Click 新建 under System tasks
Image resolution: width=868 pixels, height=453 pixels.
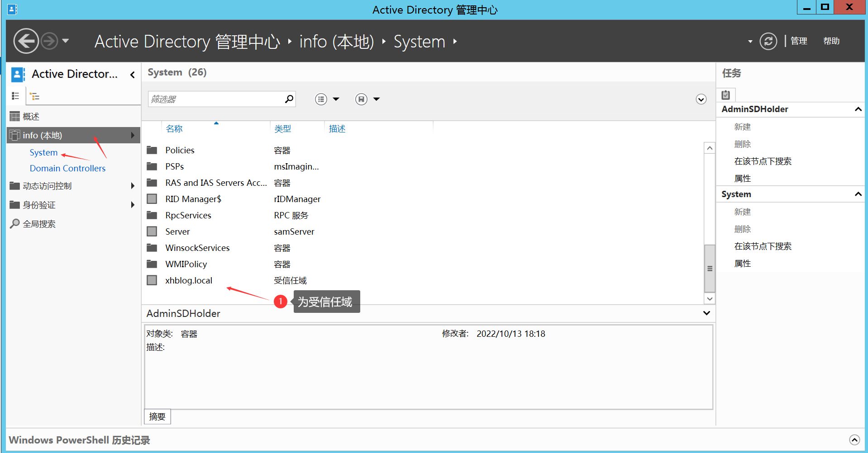[743, 212]
